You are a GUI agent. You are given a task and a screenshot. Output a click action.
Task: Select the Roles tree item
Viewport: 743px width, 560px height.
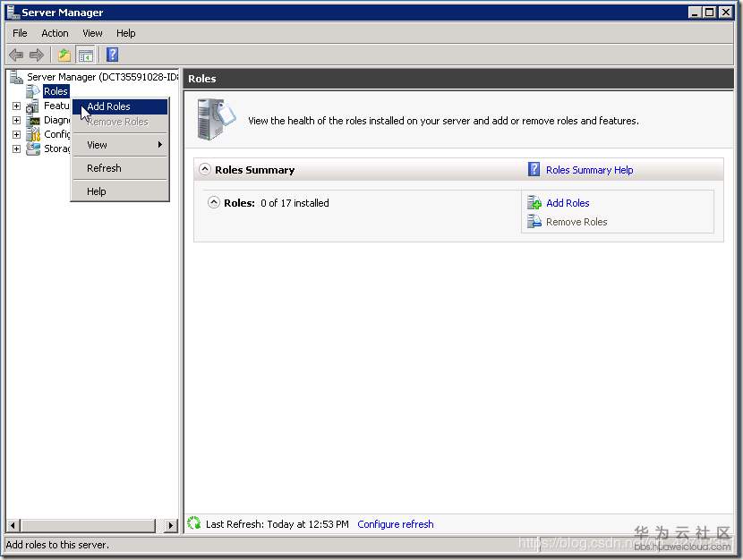pos(56,91)
